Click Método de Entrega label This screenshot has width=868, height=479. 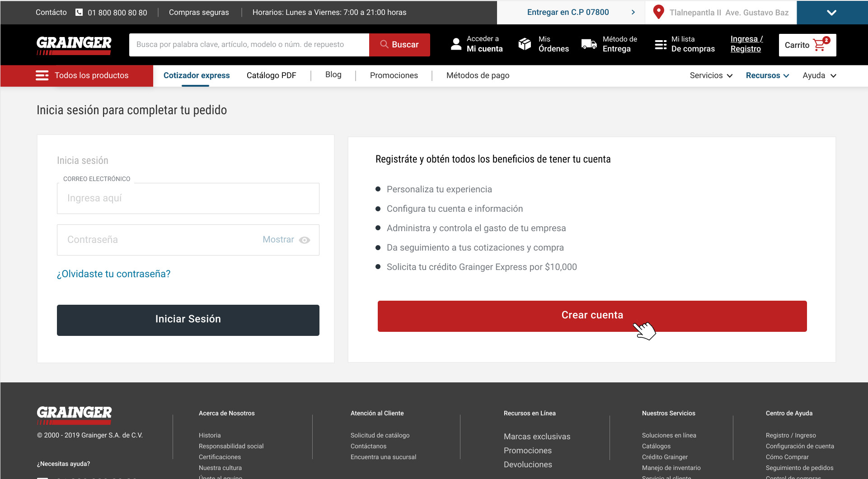(x=619, y=44)
